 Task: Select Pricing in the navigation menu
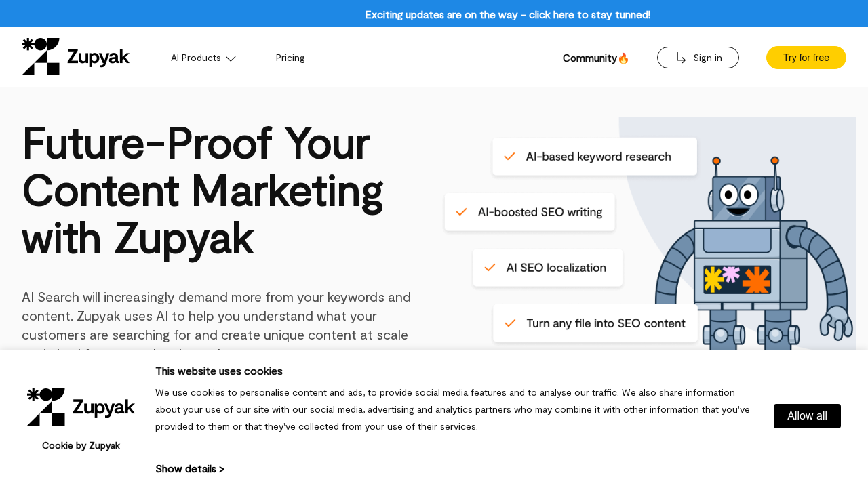pyautogui.click(x=290, y=57)
